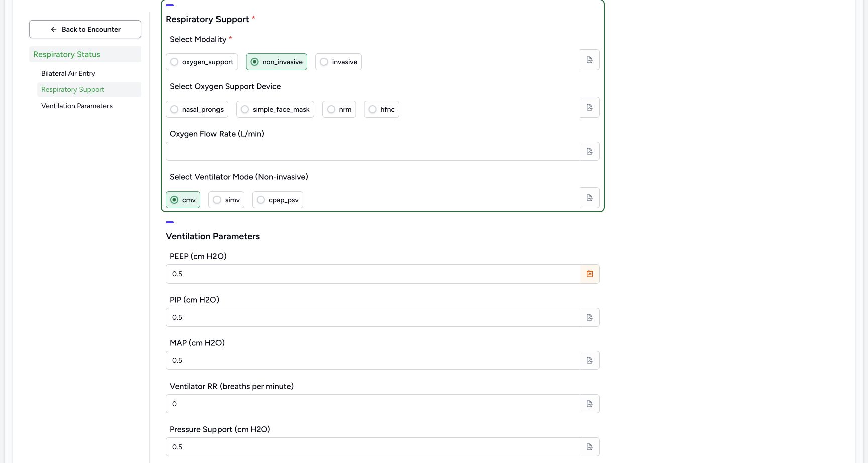Click the notes icon for MAP field
The image size is (868, 463).
point(590,360)
